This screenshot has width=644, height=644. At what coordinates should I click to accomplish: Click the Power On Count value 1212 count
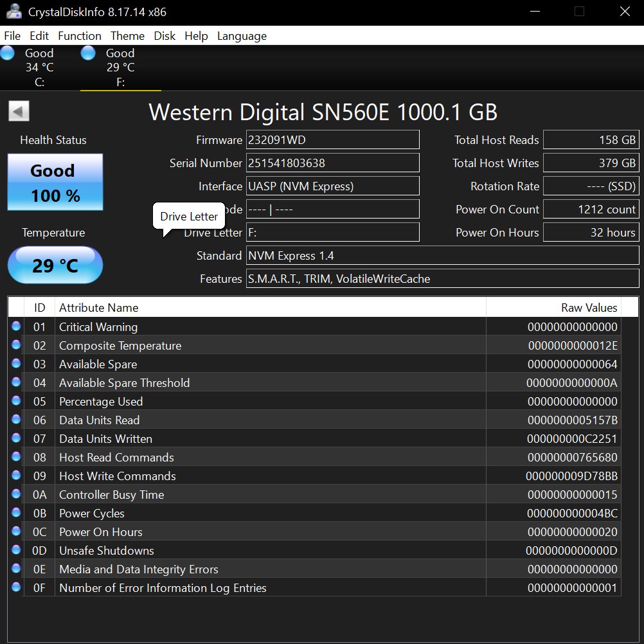(x=591, y=210)
